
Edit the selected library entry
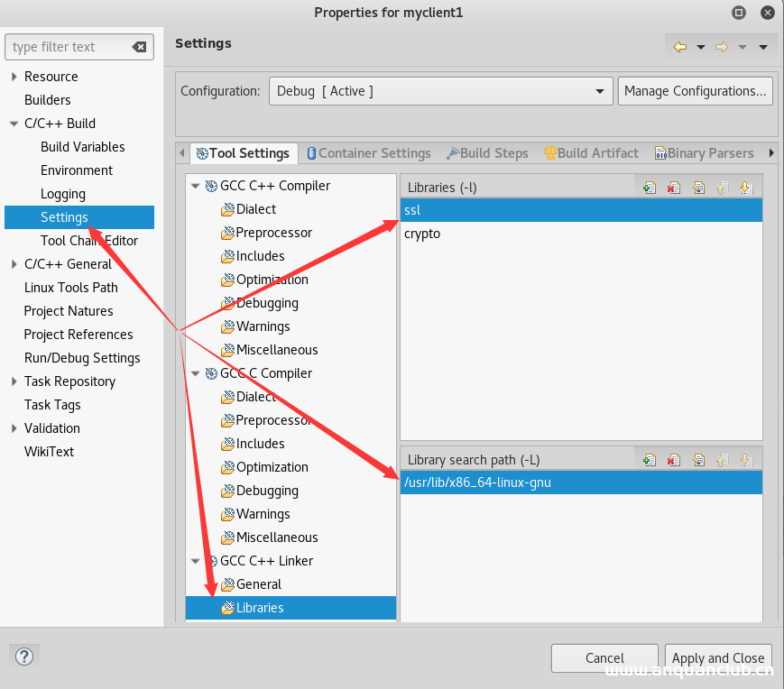699,187
